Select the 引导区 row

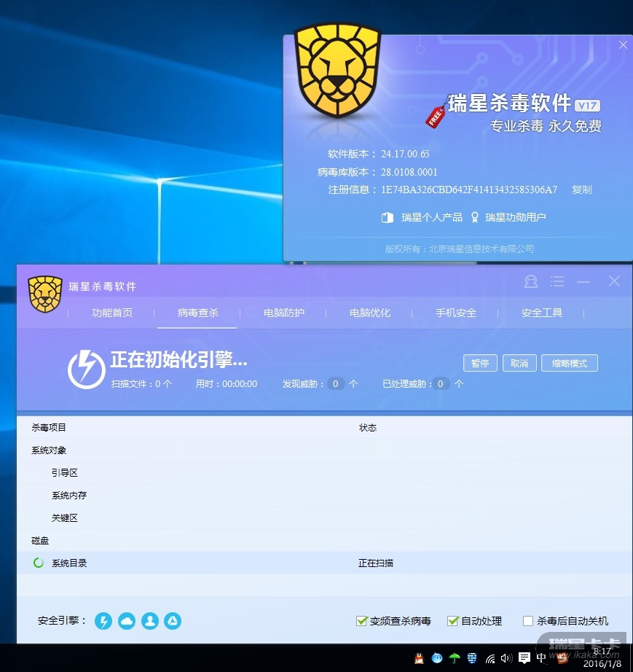click(x=325, y=473)
